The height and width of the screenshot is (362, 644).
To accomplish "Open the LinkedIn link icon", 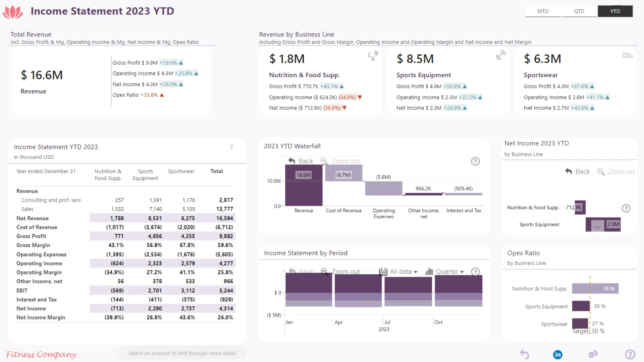I will (x=557, y=354).
